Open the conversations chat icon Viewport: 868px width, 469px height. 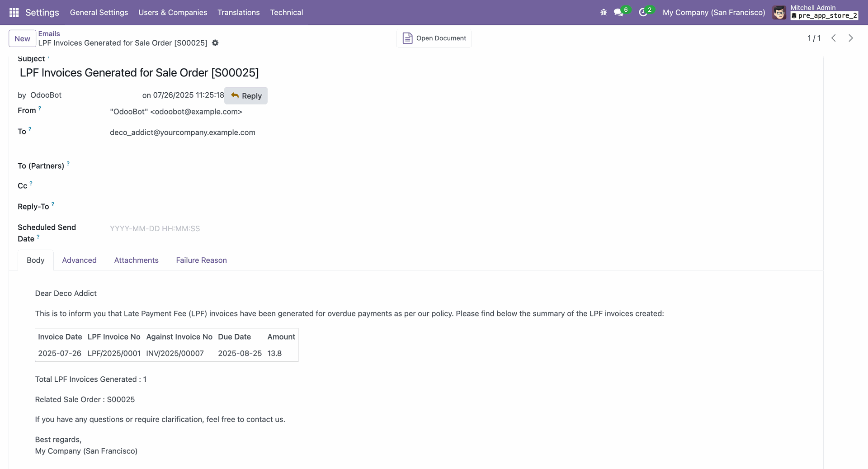618,12
